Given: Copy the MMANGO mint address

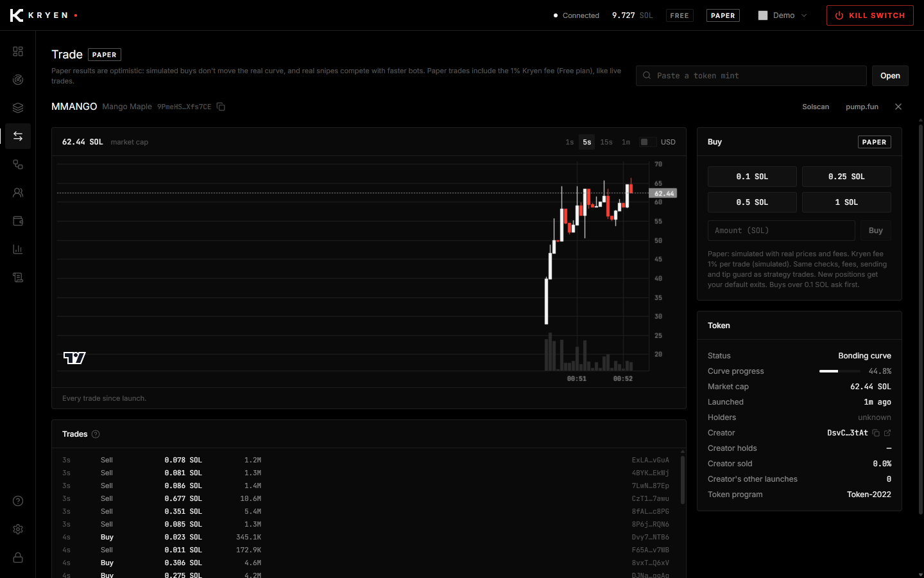Looking at the screenshot, I should pyautogui.click(x=221, y=107).
